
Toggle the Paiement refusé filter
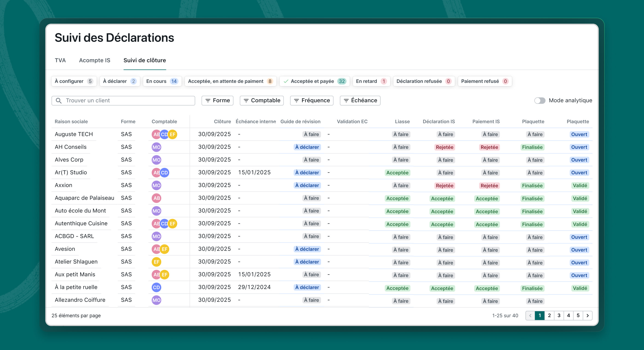(485, 81)
